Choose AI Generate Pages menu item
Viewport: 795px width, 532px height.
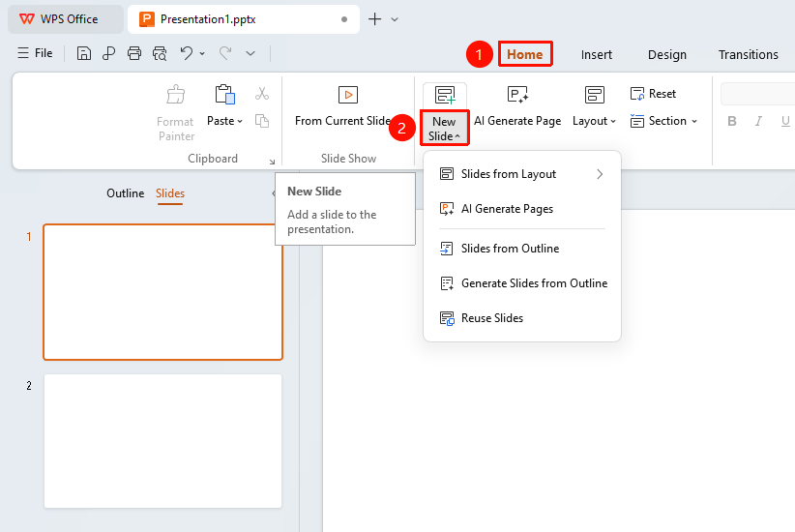click(x=521, y=209)
